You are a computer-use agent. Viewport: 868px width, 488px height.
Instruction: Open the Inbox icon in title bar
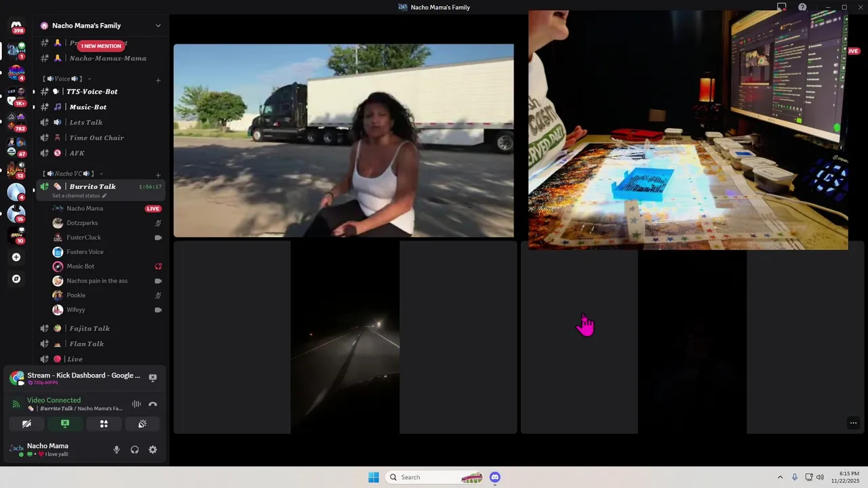pyautogui.click(x=781, y=7)
